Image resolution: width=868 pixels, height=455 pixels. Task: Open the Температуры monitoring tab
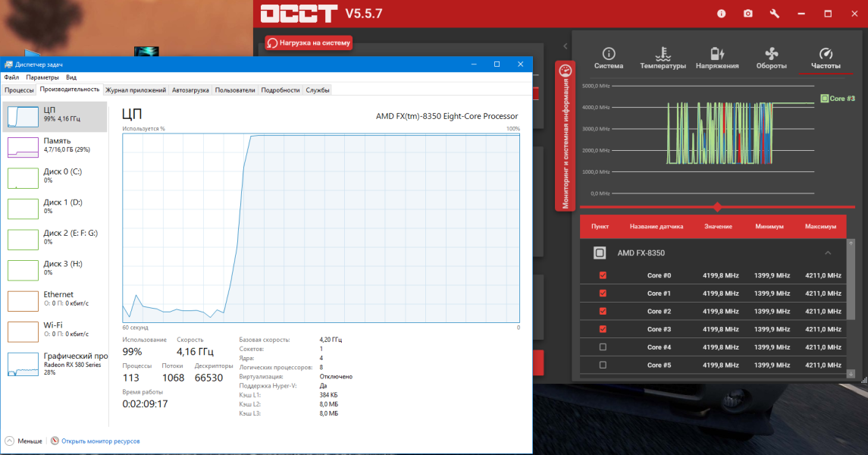click(x=663, y=58)
